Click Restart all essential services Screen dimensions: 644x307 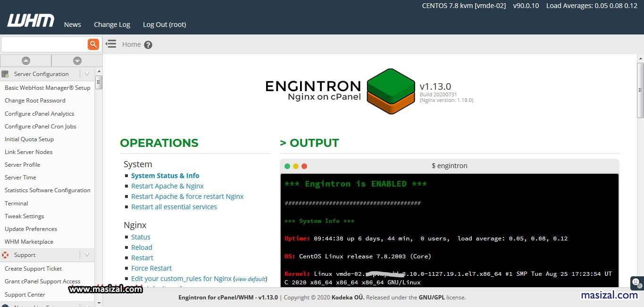174,207
